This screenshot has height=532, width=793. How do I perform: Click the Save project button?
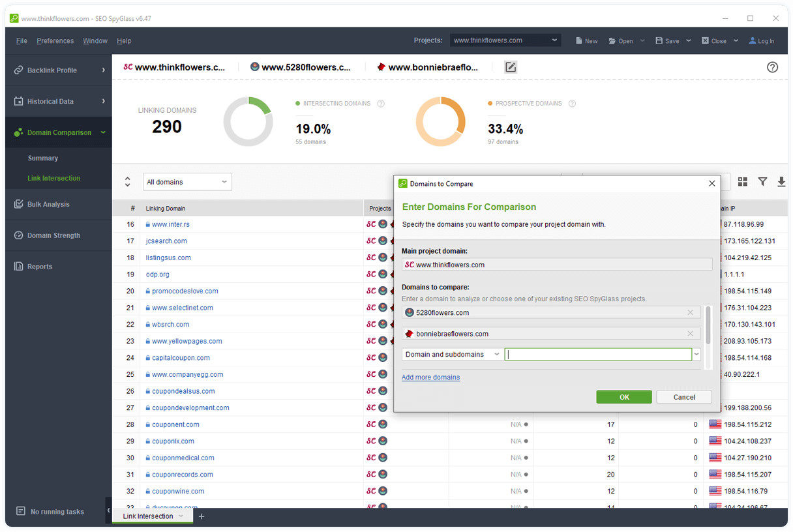[x=667, y=41]
